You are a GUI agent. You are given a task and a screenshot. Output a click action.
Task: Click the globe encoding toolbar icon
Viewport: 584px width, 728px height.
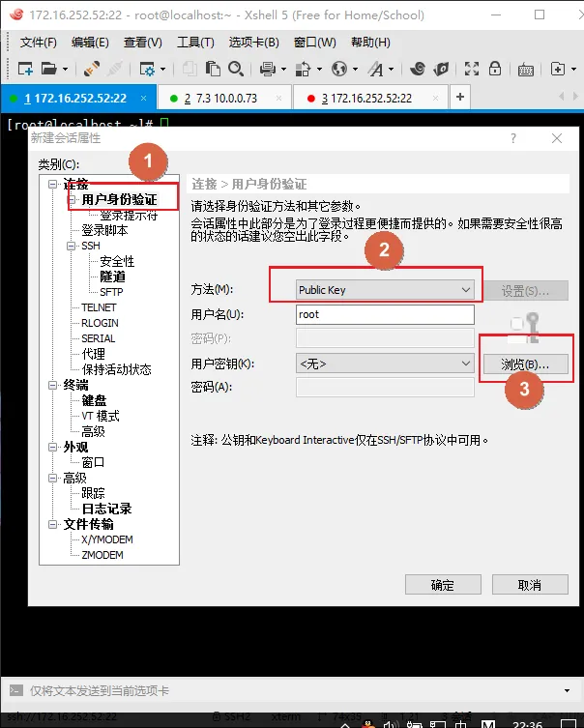coord(338,70)
